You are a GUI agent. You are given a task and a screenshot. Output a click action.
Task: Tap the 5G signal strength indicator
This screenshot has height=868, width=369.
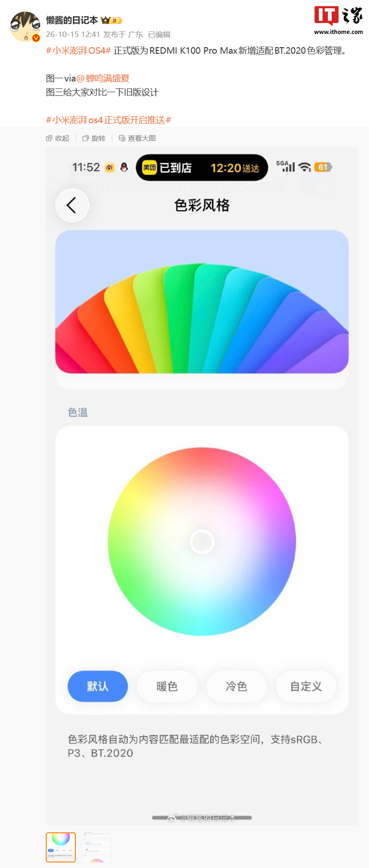coord(285,166)
